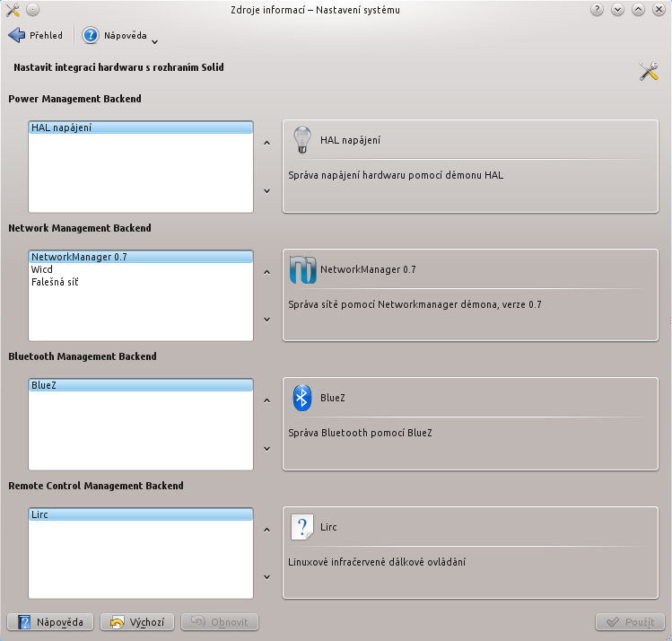672x641 pixels.
Task: Select Lirc in the remote control list
Action: pyautogui.click(x=141, y=514)
